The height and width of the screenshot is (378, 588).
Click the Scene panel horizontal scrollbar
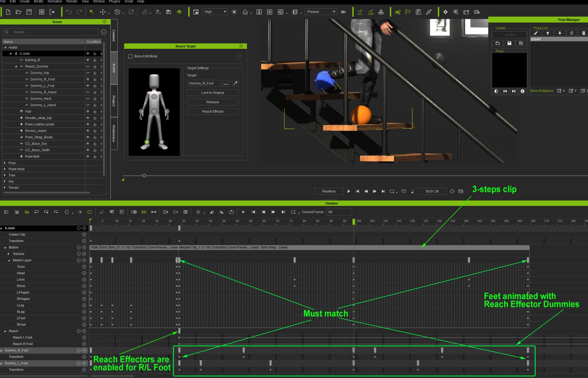point(47,193)
